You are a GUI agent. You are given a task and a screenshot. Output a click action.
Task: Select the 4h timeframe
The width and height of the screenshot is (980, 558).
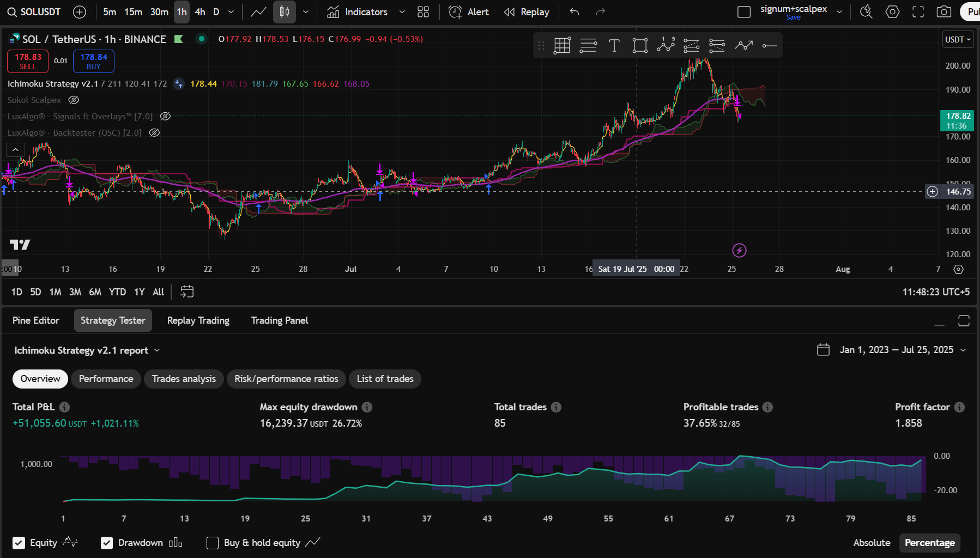(200, 12)
